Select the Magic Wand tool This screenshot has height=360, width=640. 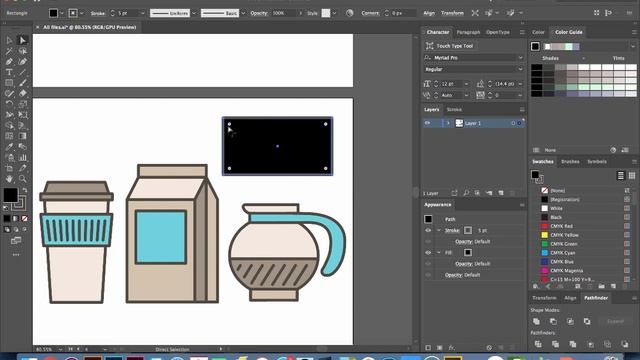point(9,51)
